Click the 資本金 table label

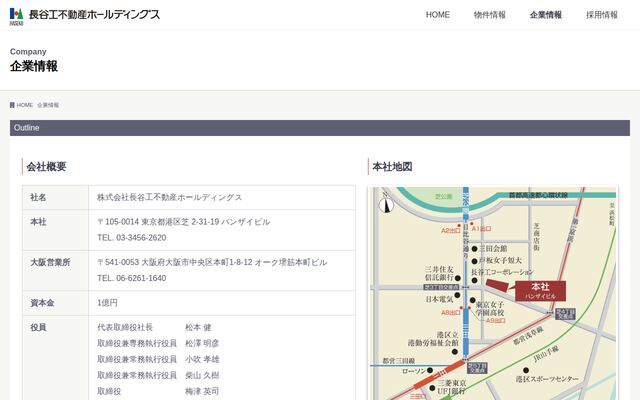[x=42, y=303]
